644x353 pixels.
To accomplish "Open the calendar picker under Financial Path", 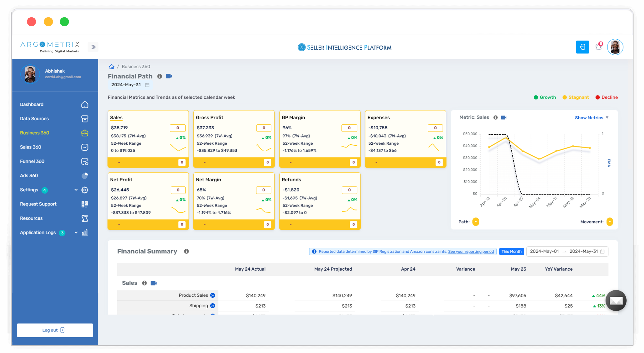I will (x=147, y=85).
